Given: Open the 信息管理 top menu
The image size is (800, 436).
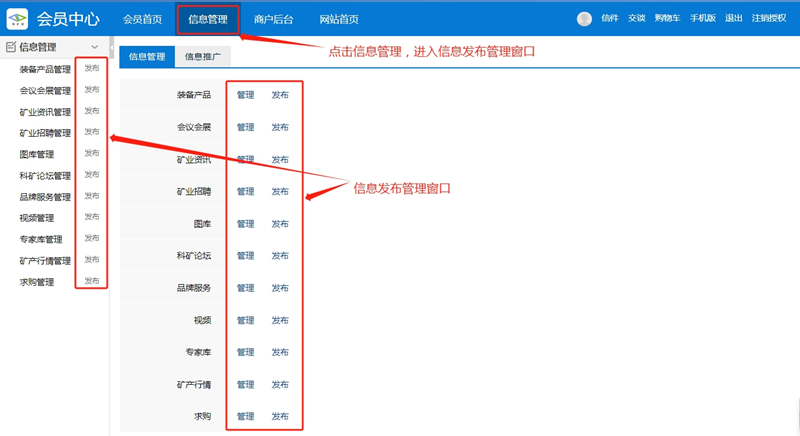Looking at the screenshot, I should click(x=208, y=19).
